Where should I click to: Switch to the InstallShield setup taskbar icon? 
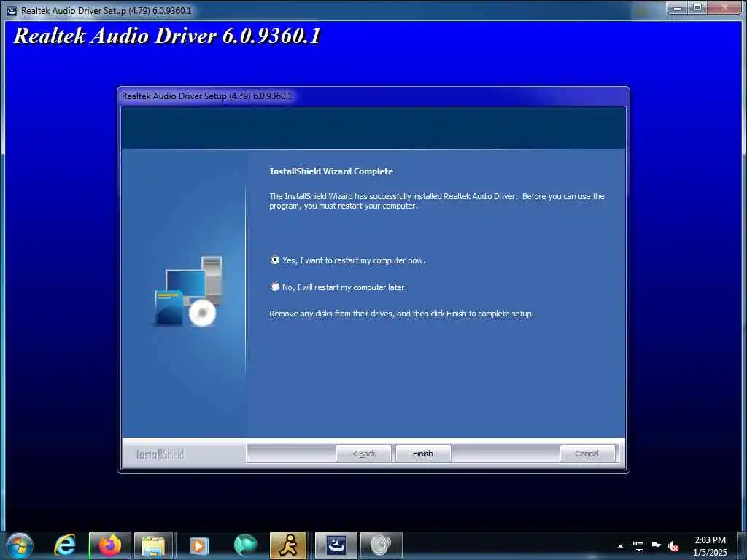(x=336, y=545)
